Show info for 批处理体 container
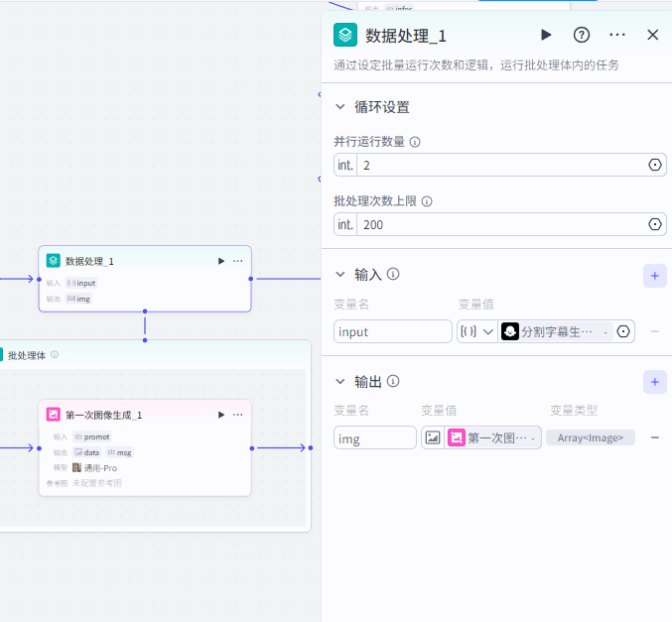The height and width of the screenshot is (622, 672). pyautogui.click(x=55, y=355)
